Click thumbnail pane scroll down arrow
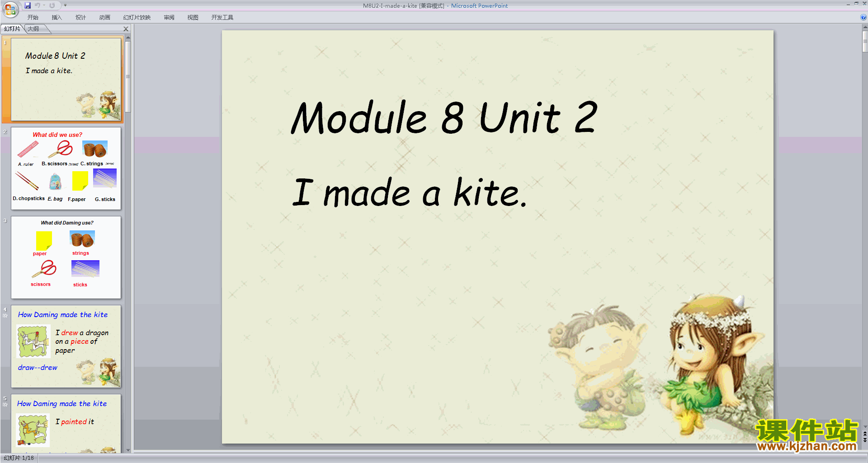 128,450
